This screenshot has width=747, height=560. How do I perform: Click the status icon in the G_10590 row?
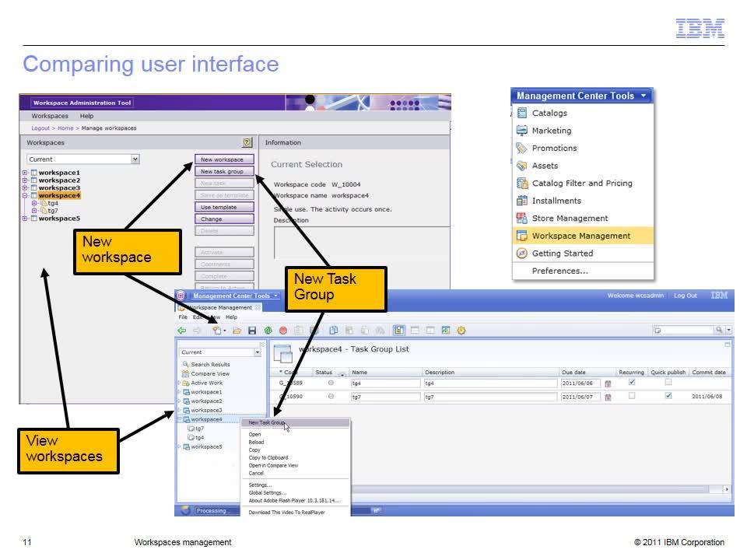(331, 396)
